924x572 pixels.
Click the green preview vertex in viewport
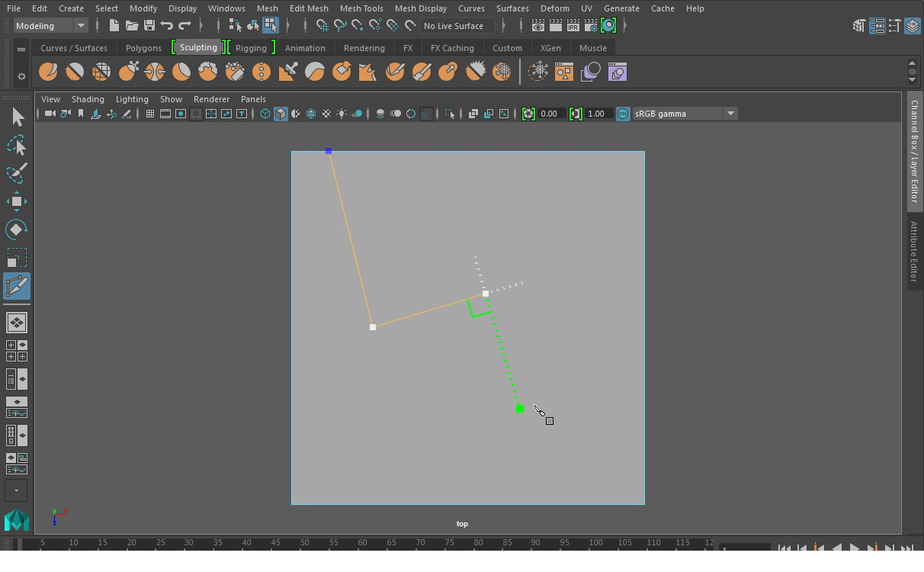pos(520,409)
